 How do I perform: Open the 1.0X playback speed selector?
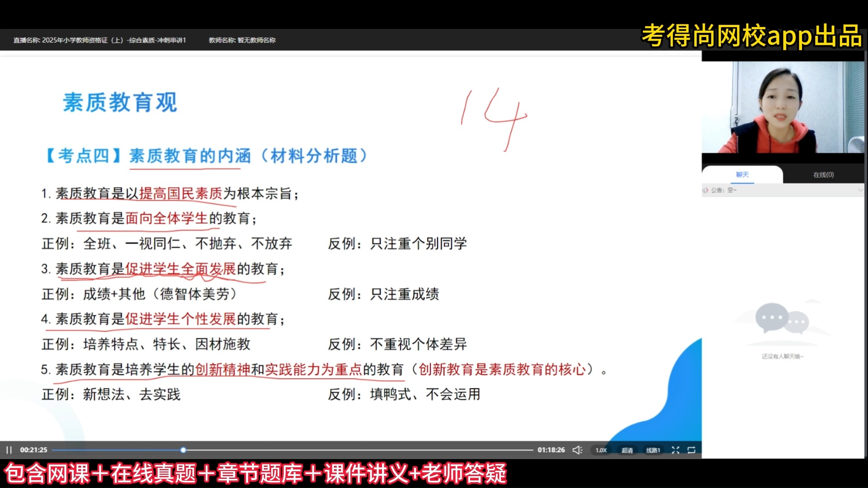click(601, 450)
